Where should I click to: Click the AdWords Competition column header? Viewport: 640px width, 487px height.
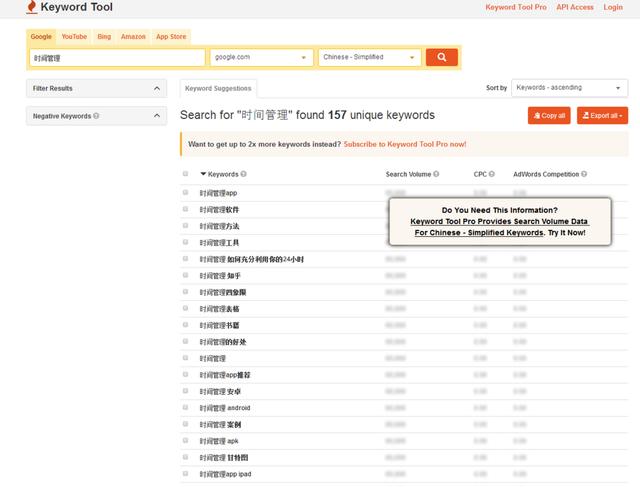click(x=546, y=174)
